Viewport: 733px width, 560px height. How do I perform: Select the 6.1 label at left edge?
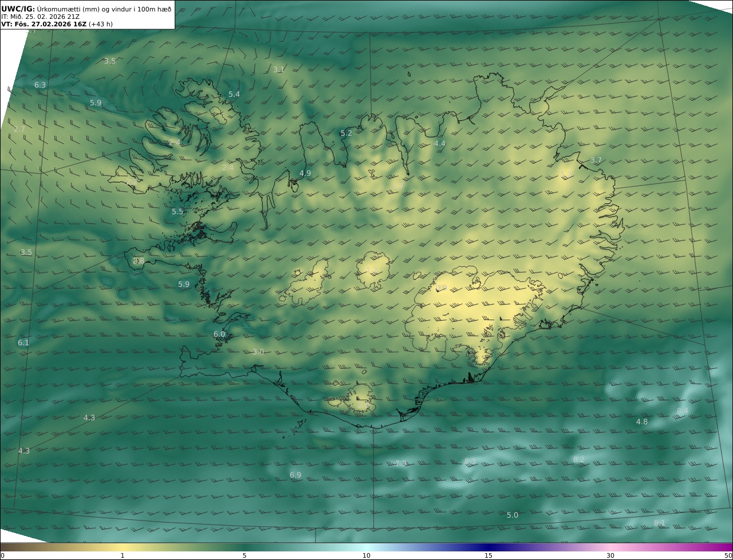coord(23,342)
